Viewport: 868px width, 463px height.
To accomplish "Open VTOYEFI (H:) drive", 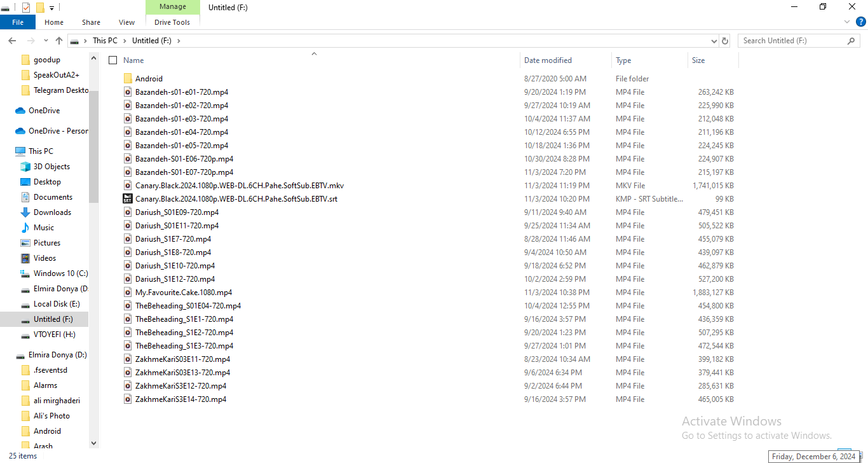I will click(x=54, y=335).
